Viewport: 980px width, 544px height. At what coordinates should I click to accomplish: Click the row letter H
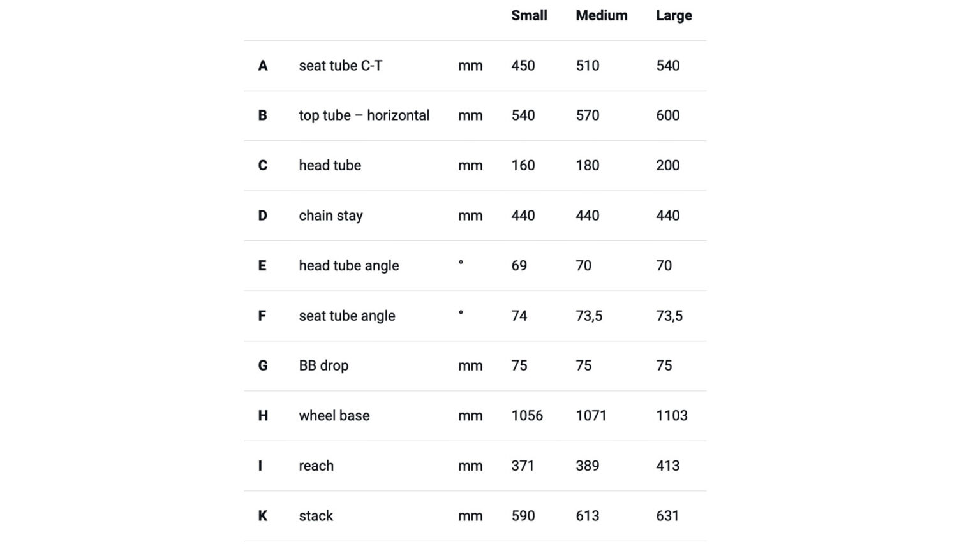[263, 416]
